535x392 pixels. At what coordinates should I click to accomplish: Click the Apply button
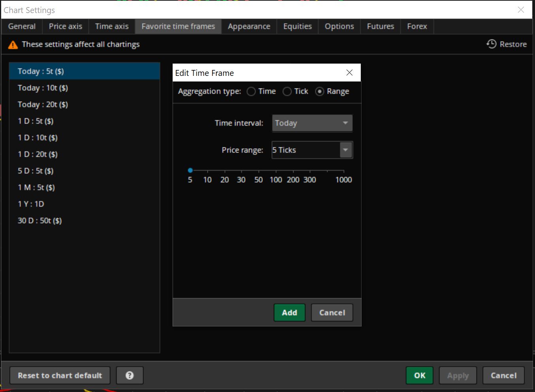click(x=458, y=375)
